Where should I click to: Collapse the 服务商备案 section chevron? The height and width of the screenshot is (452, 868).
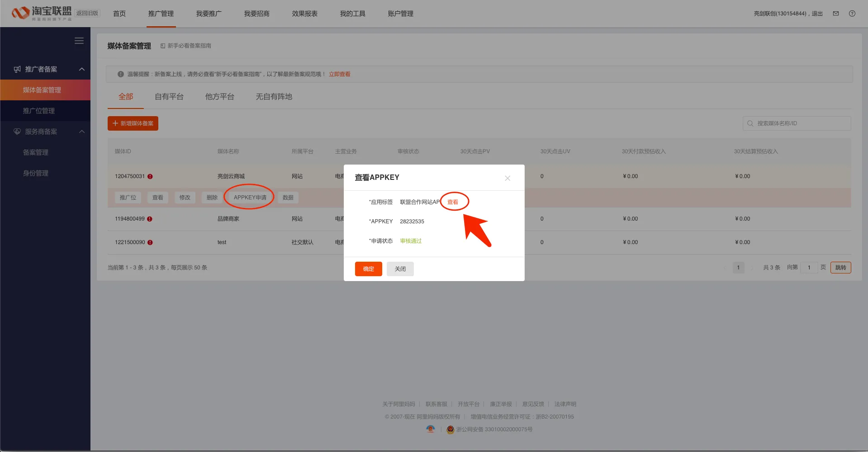tap(82, 132)
